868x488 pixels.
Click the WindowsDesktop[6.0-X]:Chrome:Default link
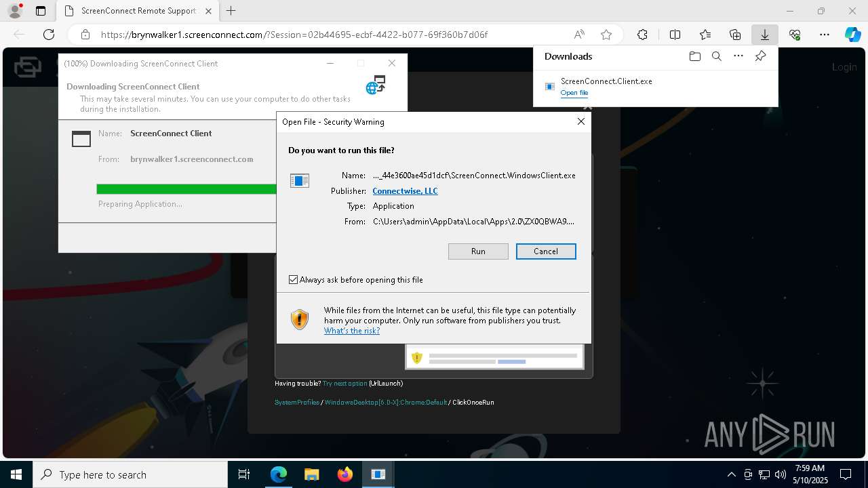coord(386,403)
